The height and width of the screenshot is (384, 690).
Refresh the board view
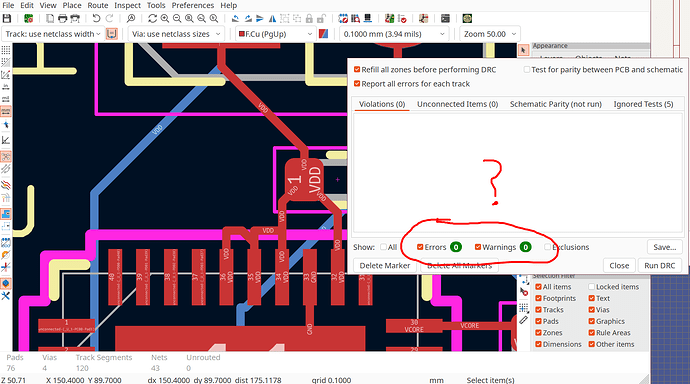click(152, 18)
